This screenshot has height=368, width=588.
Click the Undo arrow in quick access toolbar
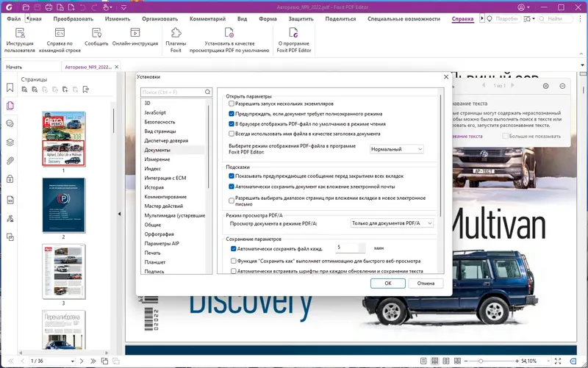click(83, 7)
